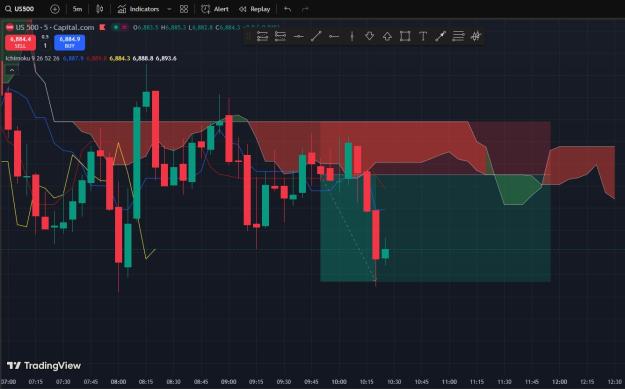Select the trend line drawing tool

click(x=316, y=36)
